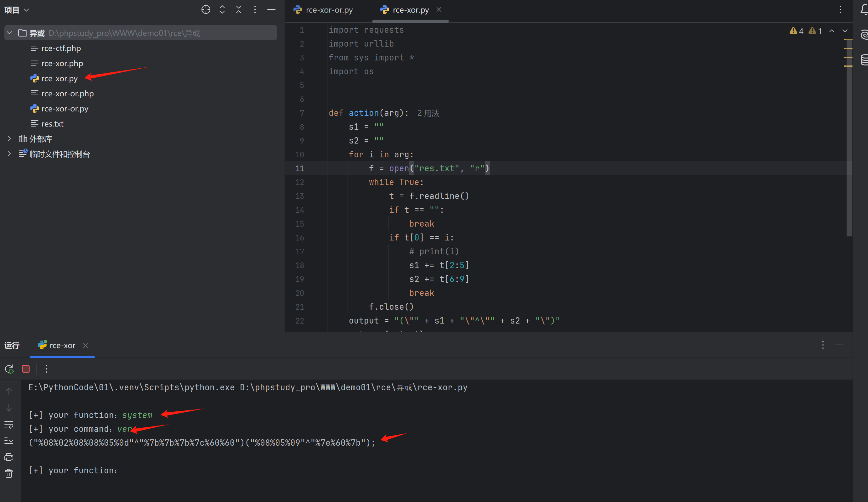
Task: Click the expand all icon in project panel
Action: coord(222,10)
